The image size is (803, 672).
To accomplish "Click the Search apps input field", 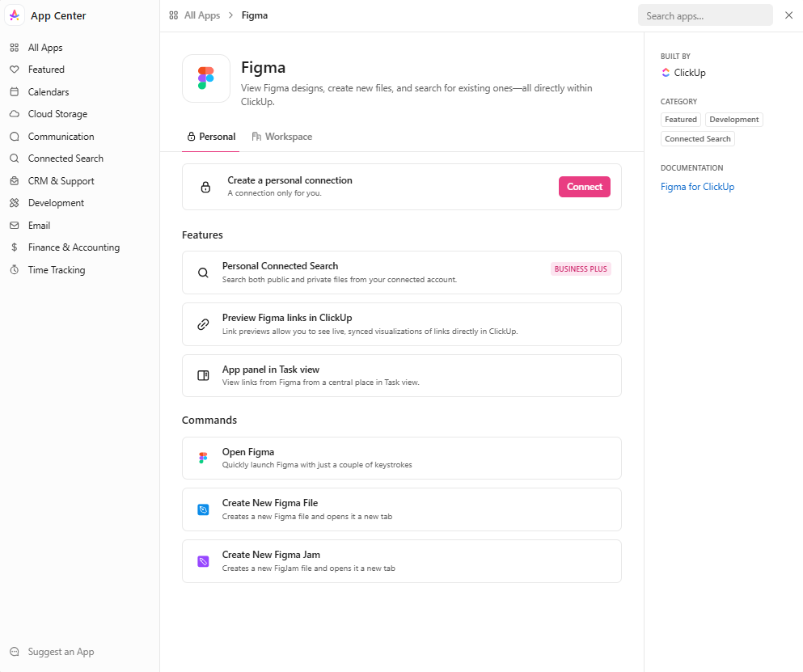I will (705, 15).
